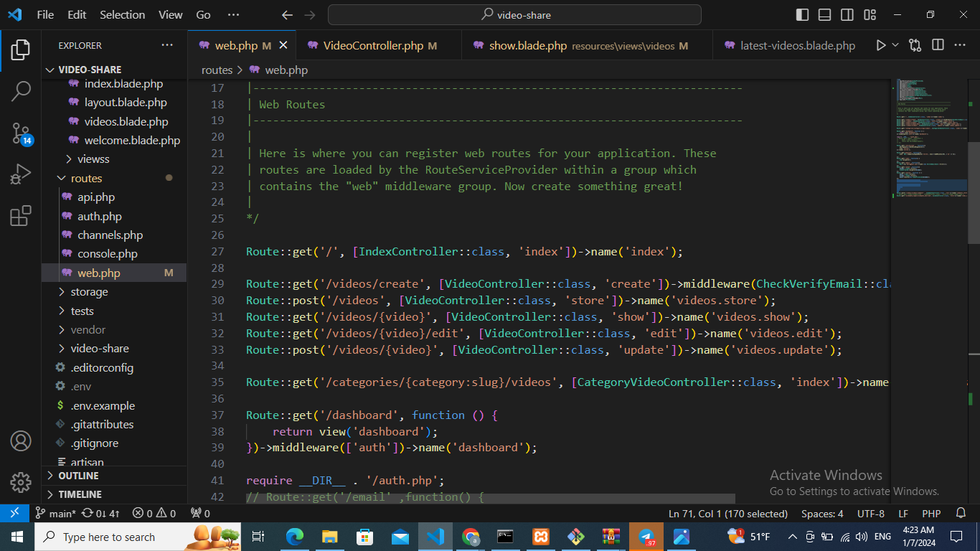
Task: Change end of line sequence LF
Action: click(x=903, y=514)
